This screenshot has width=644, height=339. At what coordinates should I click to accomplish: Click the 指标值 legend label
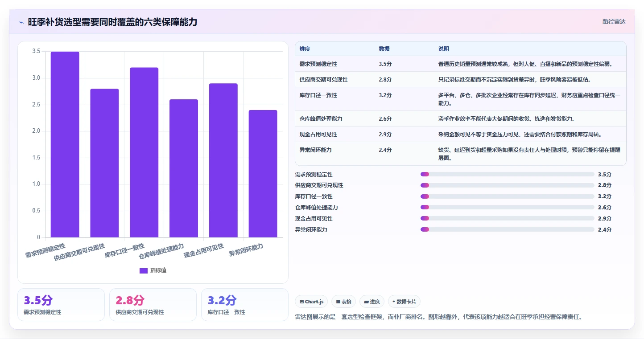158,270
